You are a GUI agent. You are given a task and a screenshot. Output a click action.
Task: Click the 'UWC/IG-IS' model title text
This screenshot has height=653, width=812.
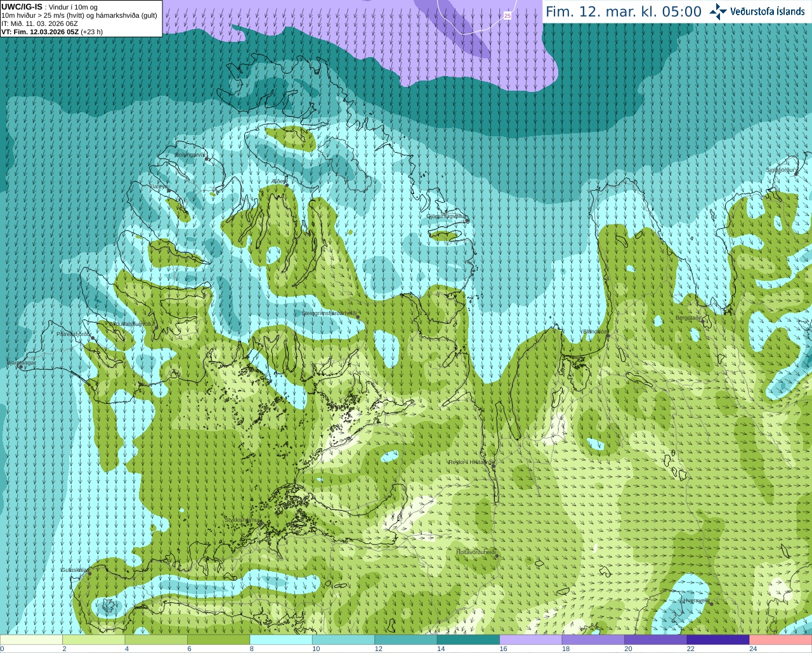[22, 7]
